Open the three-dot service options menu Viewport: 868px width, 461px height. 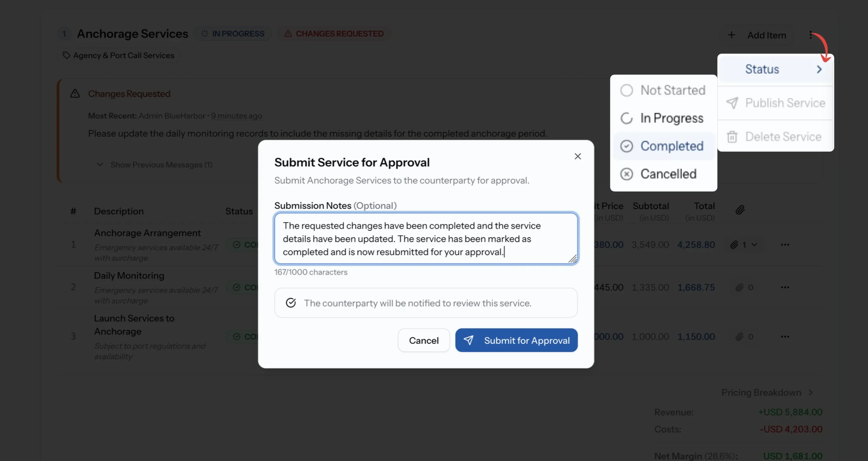[x=811, y=35]
